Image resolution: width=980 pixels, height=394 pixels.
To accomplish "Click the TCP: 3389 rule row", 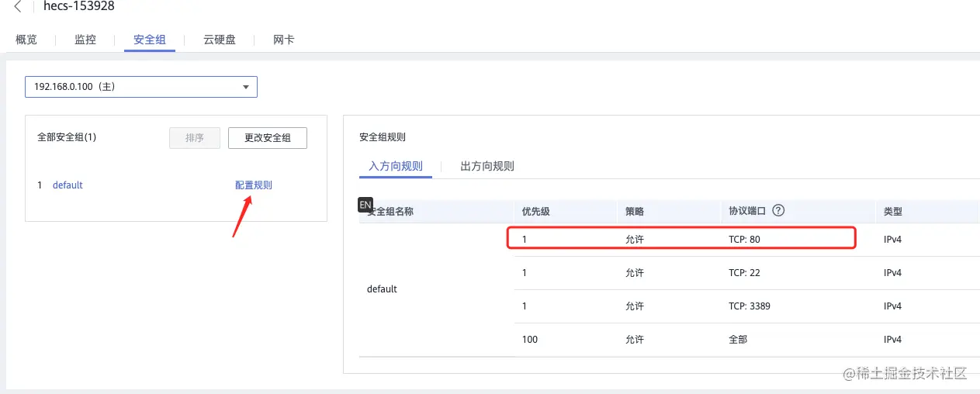I will click(x=681, y=306).
